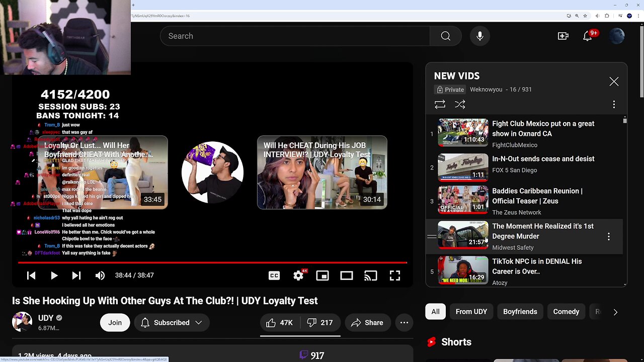Image resolution: width=644 pixels, height=362 pixels.
Task: Click the Private playlist badge
Action: pyautogui.click(x=450, y=89)
